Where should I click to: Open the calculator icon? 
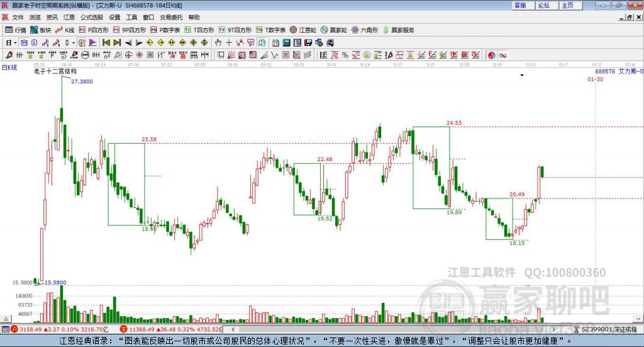[x=286, y=43]
